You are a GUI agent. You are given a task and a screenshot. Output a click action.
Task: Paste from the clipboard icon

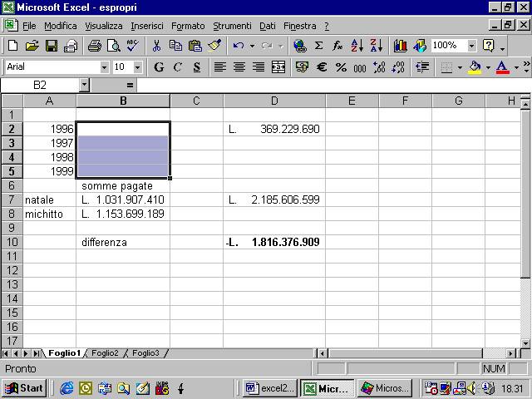coord(195,46)
